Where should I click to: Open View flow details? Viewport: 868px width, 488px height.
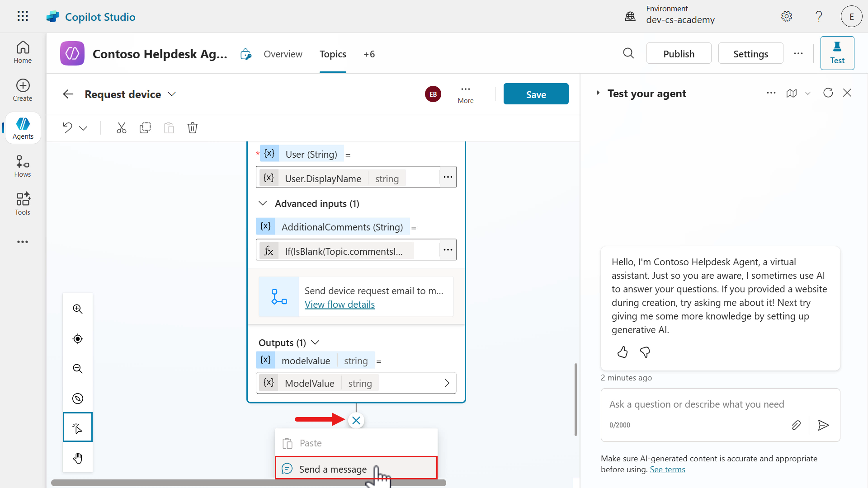click(x=340, y=304)
